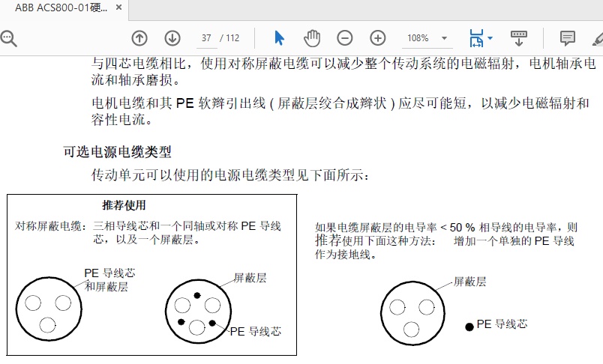Click the page number field showing 37
The image size is (603, 364).
click(206, 38)
